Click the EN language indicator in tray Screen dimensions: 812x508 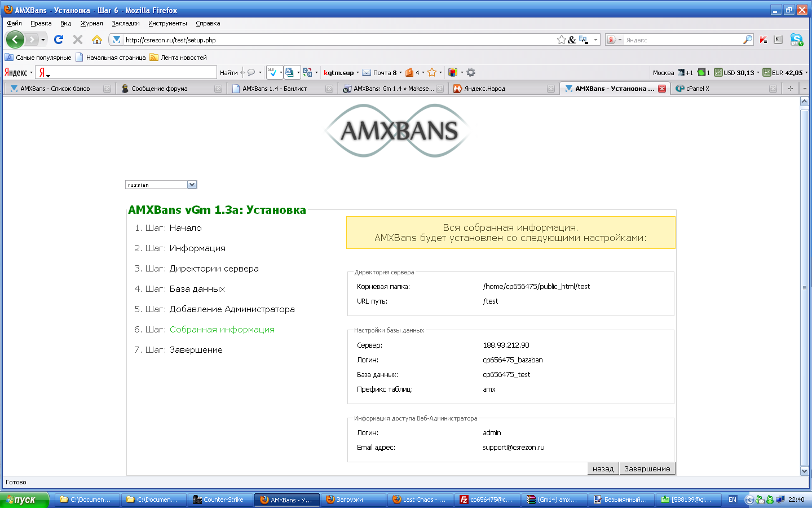[x=732, y=500]
